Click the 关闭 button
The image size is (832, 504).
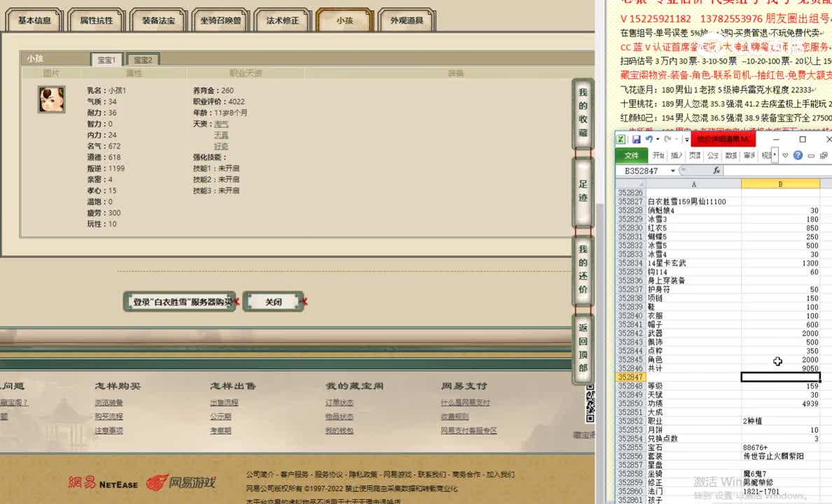pyautogui.click(x=274, y=301)
